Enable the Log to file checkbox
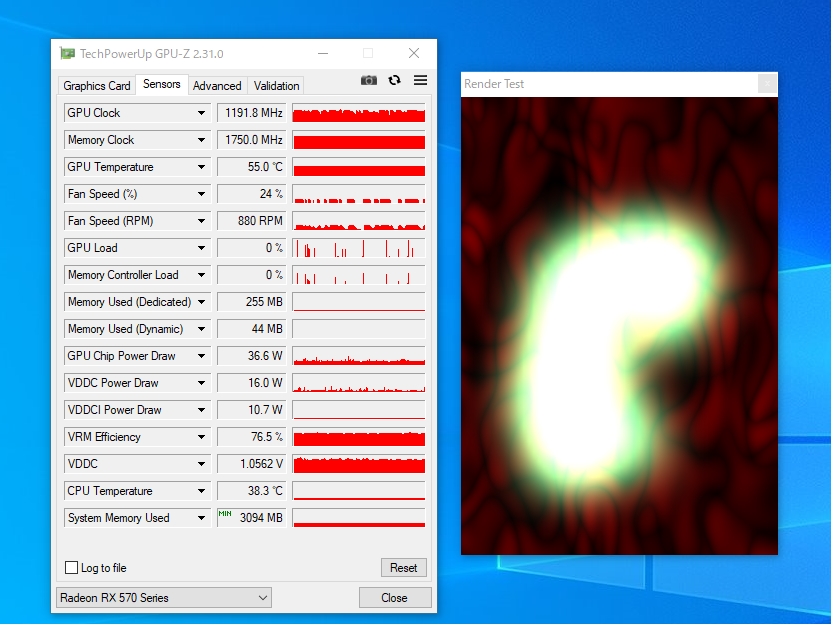This screenshot has height=642, width=840. [x=71, y=568]
